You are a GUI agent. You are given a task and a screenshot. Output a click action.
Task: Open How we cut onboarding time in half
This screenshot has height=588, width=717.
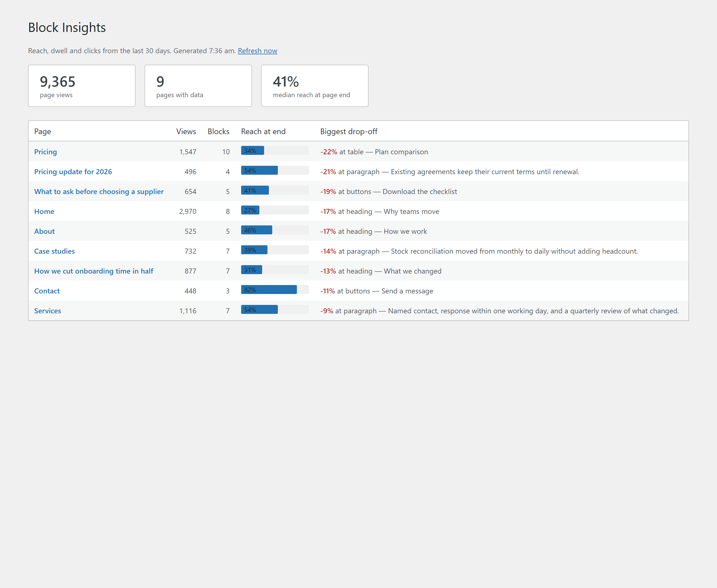point(94,271)
